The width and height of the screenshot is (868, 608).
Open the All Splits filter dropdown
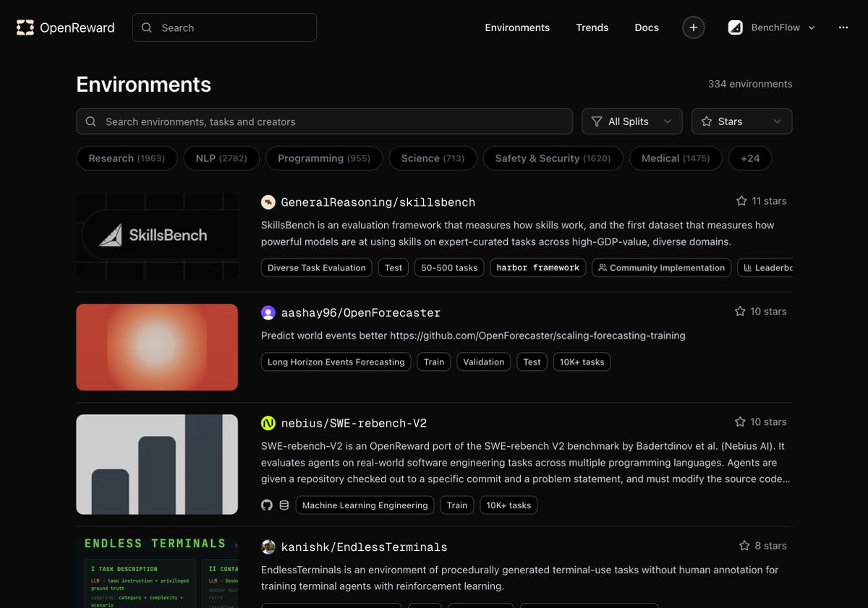pos(632,121)
